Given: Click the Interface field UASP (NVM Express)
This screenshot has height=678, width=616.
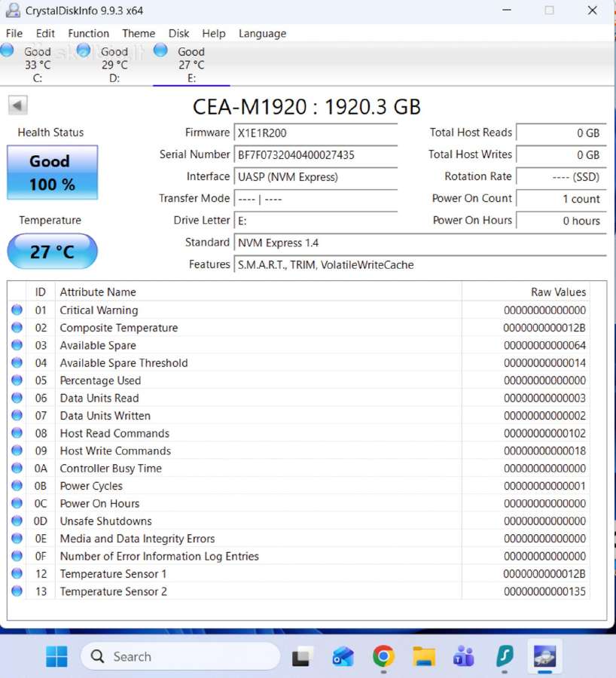Looking at the screenshot, I should click(316, 177).
